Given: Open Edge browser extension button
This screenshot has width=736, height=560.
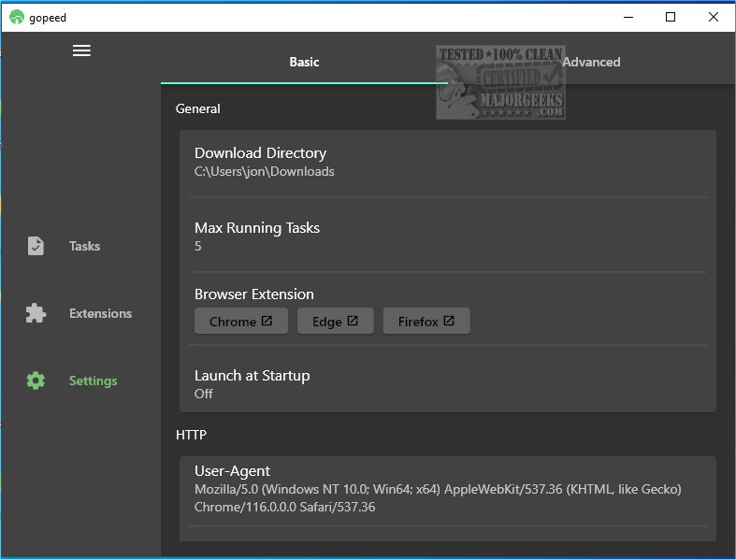Looking at the screenshot, I should (336, 321).
